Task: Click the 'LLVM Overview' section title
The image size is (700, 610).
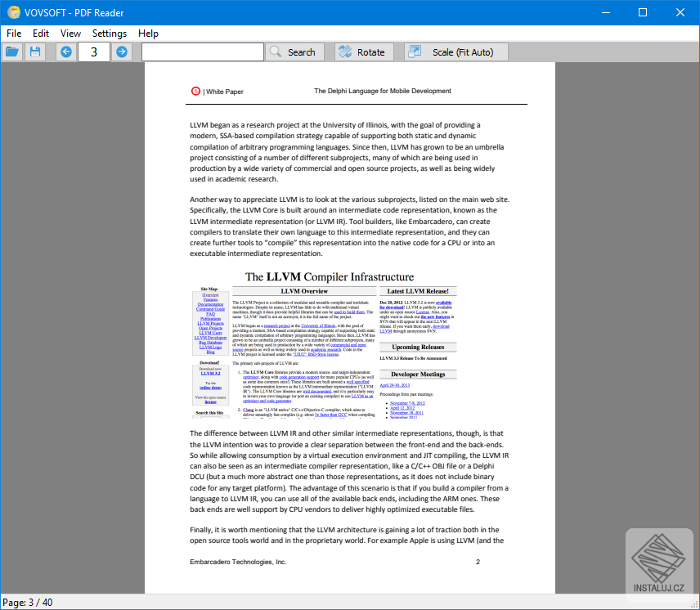Action: 304,291
